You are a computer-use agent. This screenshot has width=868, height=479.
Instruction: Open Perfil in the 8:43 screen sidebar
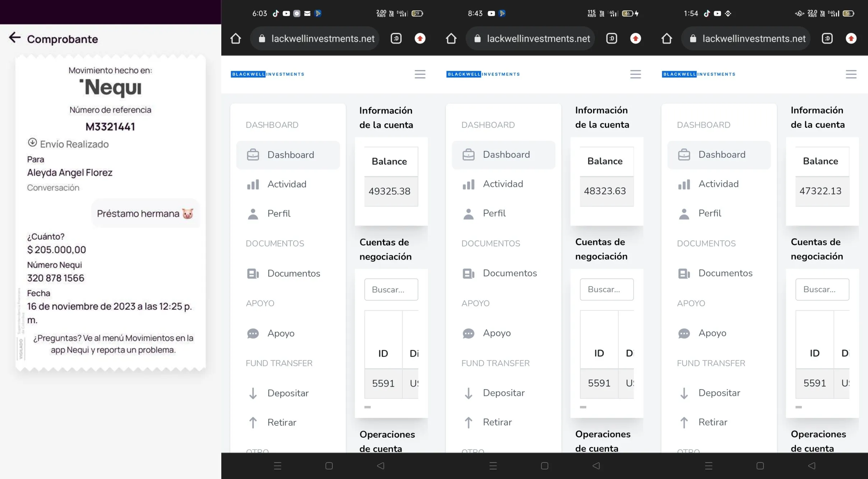[x=504, y=213]
